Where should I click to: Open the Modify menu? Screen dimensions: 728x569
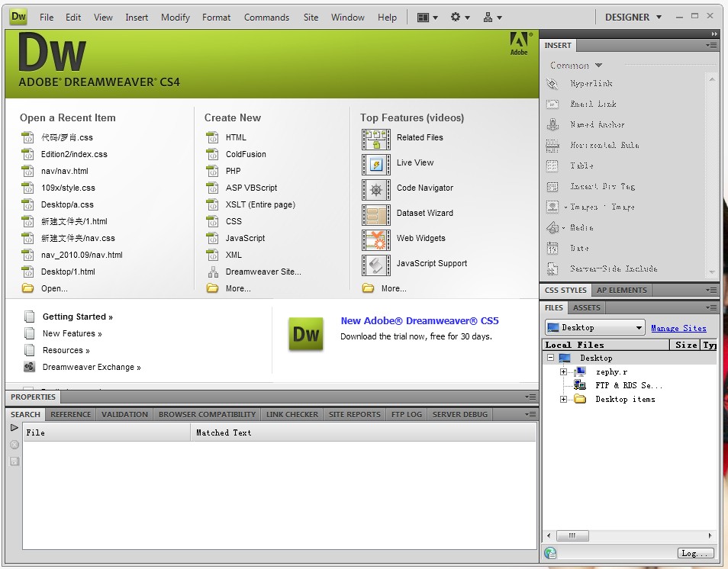176,18
